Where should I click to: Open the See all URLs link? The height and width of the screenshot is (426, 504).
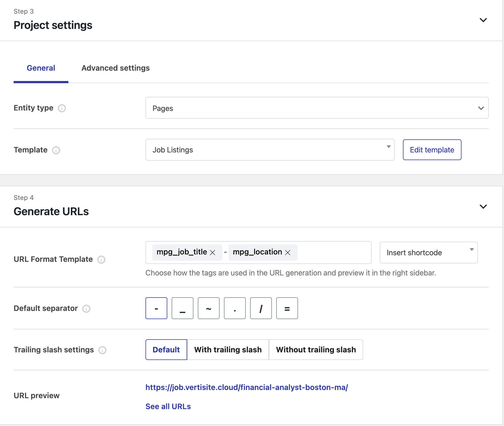coord(168,406)
